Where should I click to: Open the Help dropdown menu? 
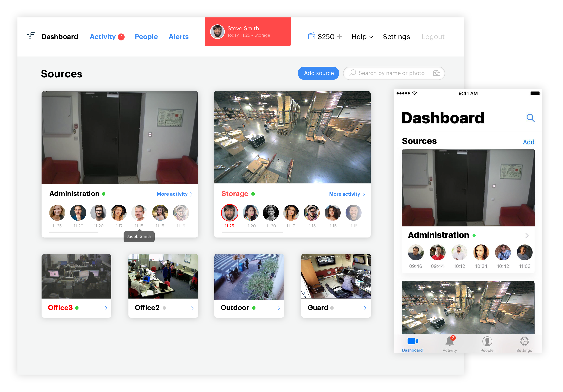(x=362, y=37)
